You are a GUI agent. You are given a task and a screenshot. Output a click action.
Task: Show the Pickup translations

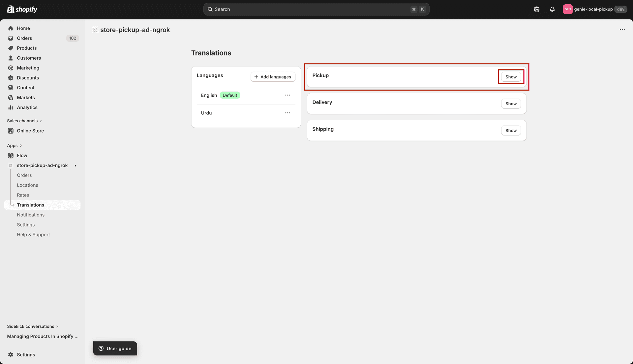(x=511, y=76)
